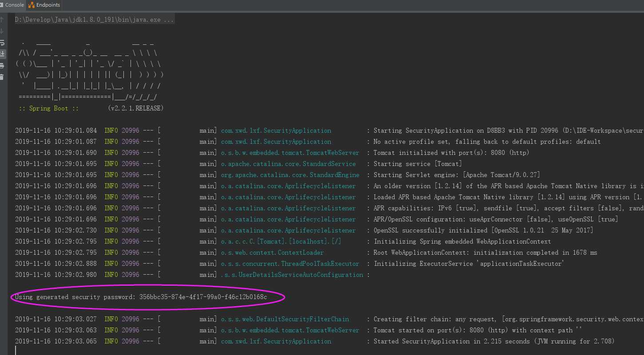Click the ':: Spring Boot ::' banner label

coord(49,108)
